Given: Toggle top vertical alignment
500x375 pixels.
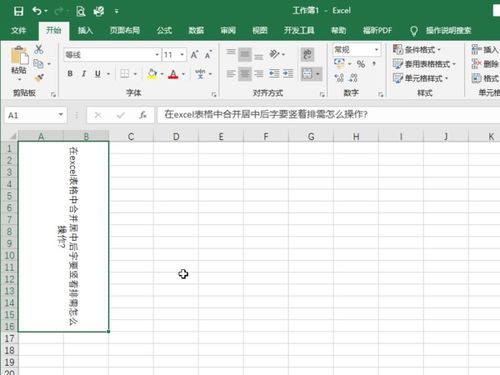Looking at the screenshot, I should [x=231, y=53].
